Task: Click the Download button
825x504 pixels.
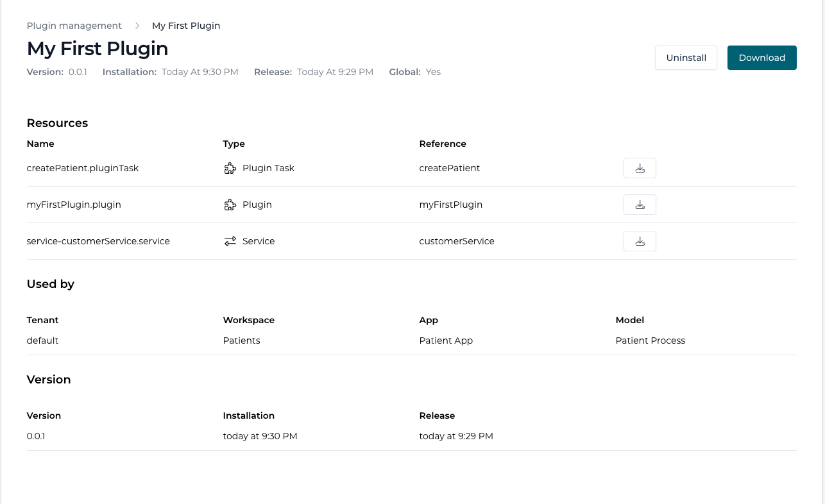Action: coord(761,58)
